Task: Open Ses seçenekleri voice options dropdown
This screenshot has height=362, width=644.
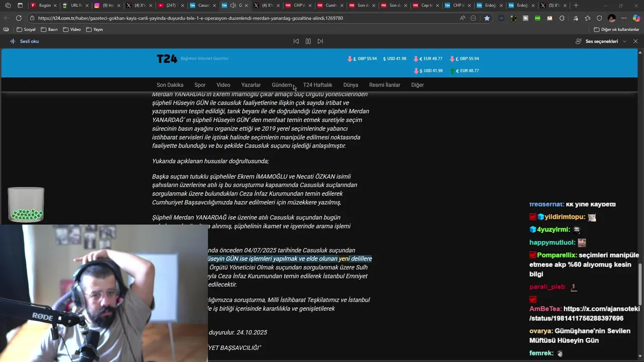Action: tap(601, 41)
